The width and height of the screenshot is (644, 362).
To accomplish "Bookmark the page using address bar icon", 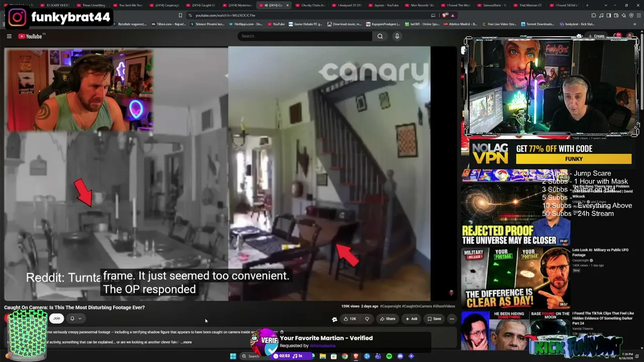I will [180, 15].
